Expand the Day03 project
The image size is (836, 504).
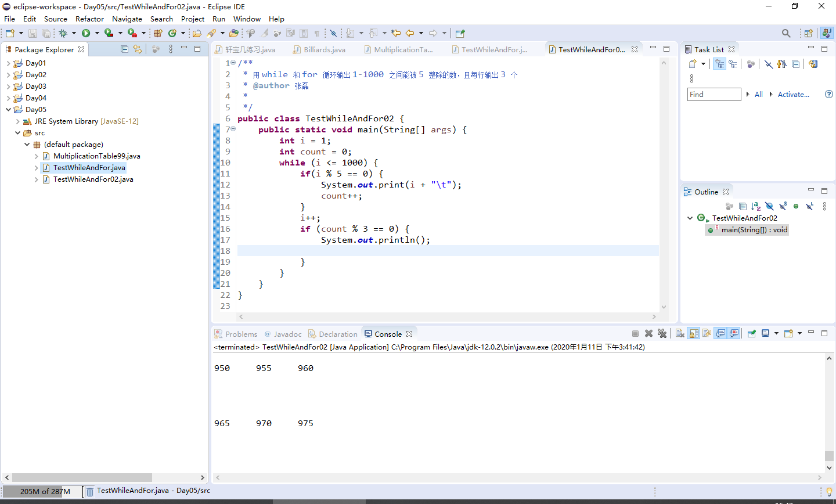pyautogui.click(x=8, y=87)
